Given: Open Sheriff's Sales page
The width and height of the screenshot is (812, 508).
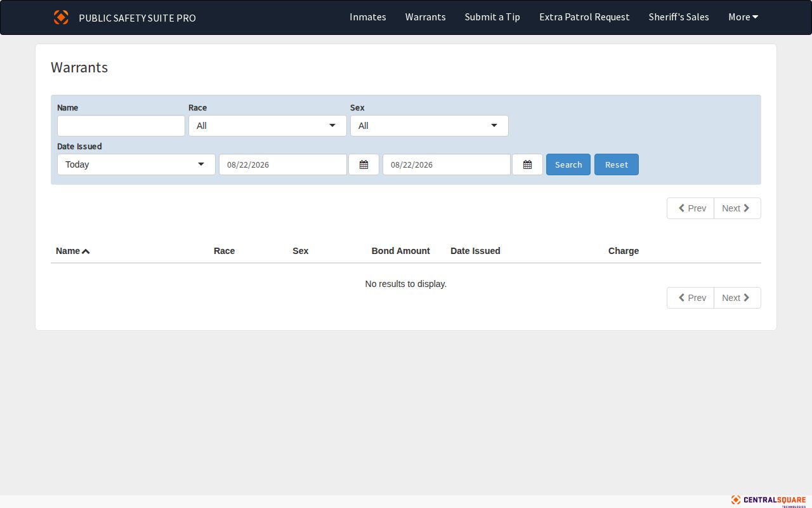Looking at the screenshot, I should click(679, 17).
